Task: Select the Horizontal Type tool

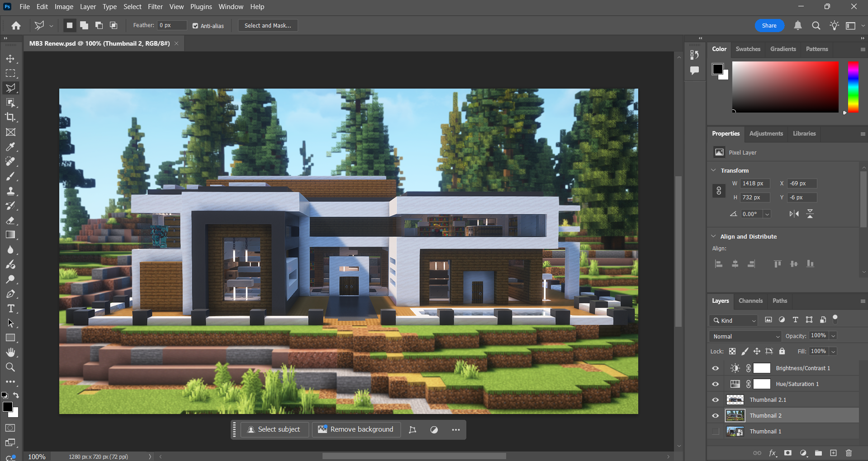Action: tap(10, 308)
